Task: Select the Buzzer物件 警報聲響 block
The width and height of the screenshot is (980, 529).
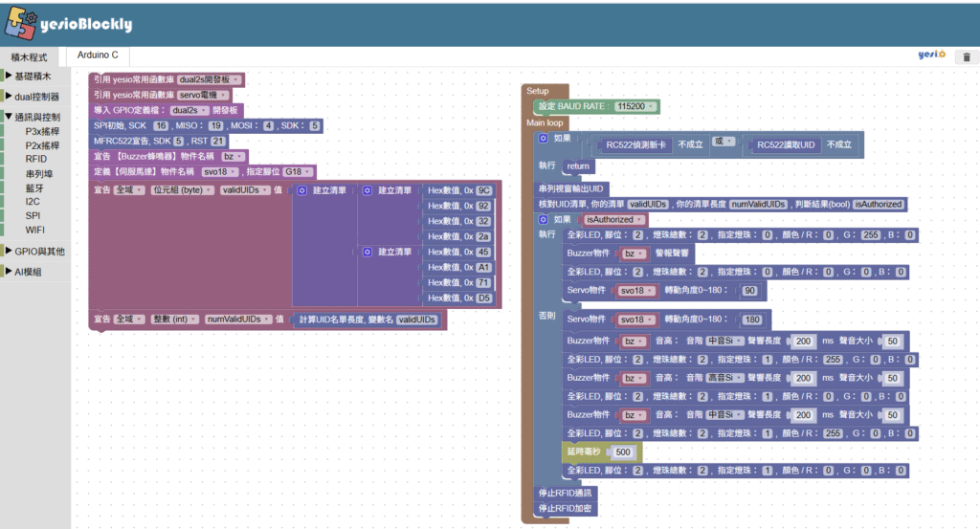Action: 628,253
